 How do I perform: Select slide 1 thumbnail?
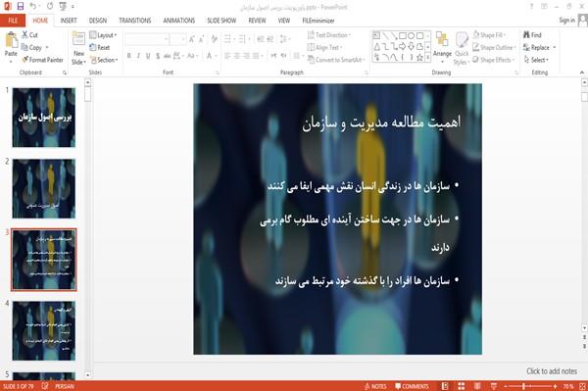(44, 118)
